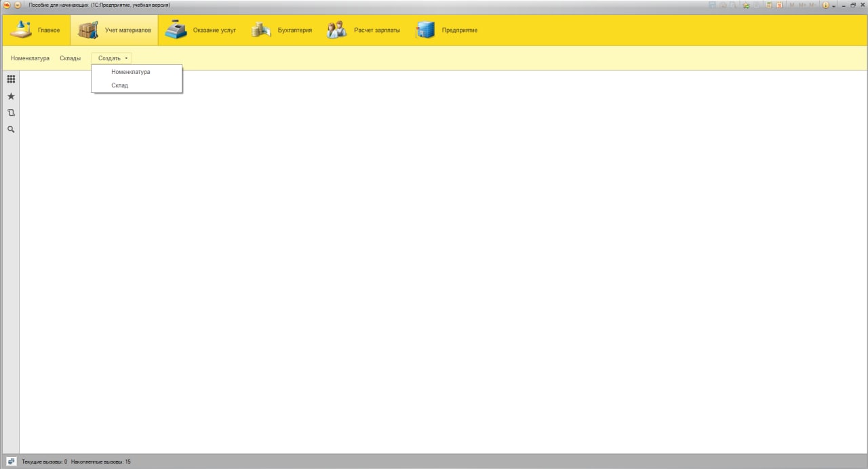Open the Номенклатура list link

30,58
